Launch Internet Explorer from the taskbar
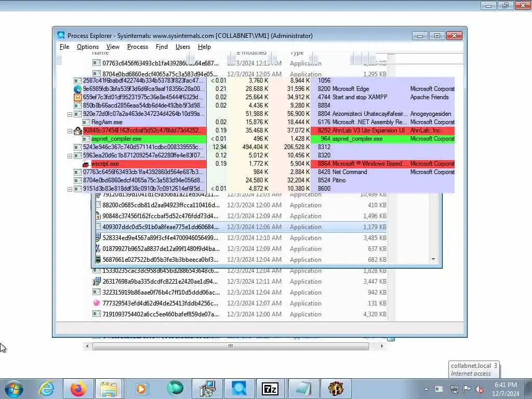532x399 pixels. pyautogui.click(x=46, y=389)
